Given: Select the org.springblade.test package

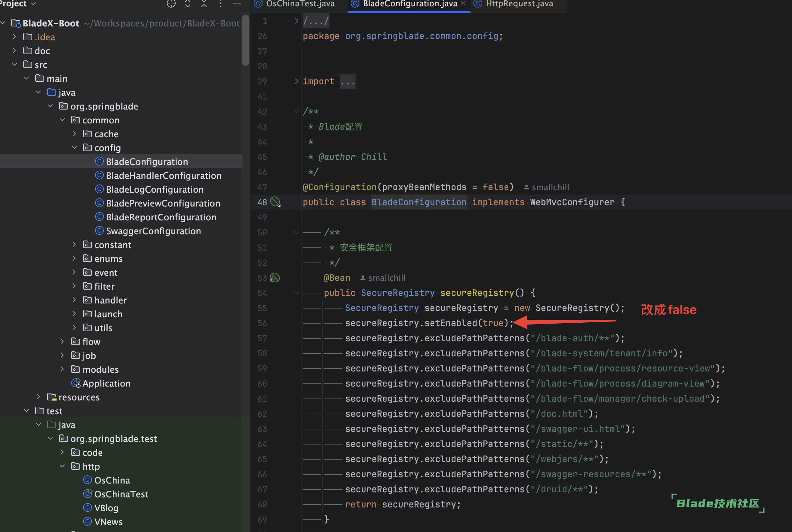Looking at the screenshot, I should (108, 439).
